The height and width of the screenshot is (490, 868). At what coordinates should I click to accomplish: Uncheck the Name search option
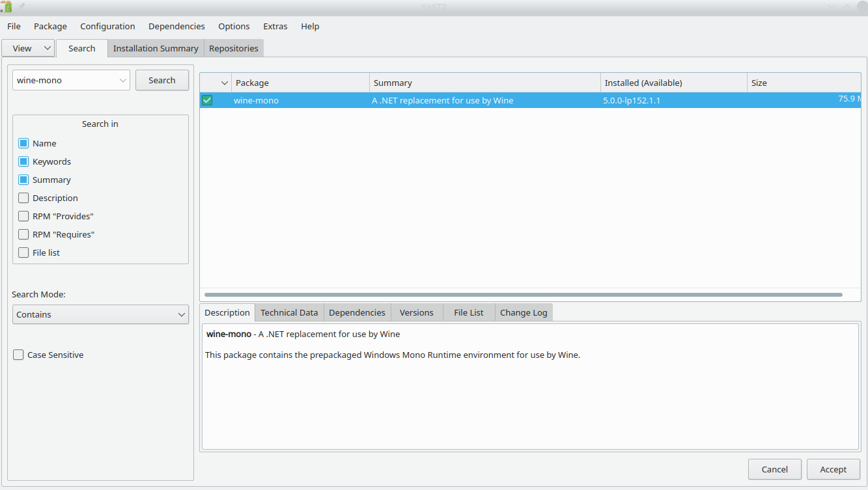tap(23, 143)
